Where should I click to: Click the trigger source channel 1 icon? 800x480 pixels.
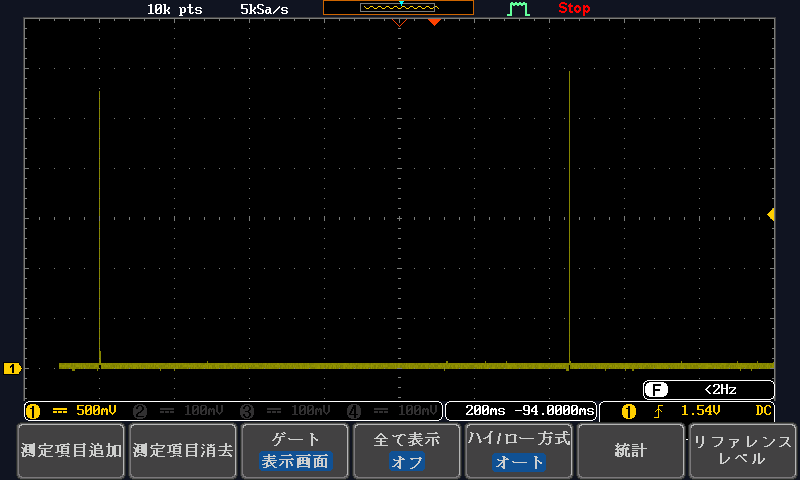point(629,411)
